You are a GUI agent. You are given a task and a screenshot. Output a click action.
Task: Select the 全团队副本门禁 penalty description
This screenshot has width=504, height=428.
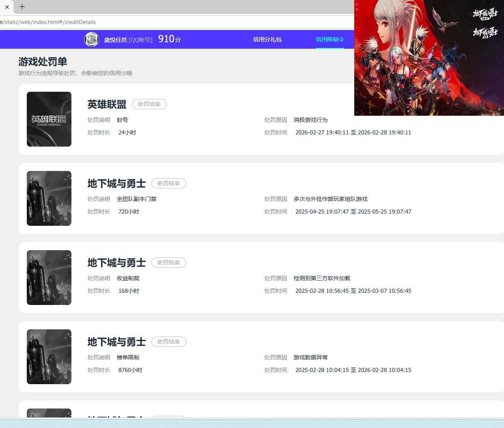pyautogui.click(x=136, y=199)
